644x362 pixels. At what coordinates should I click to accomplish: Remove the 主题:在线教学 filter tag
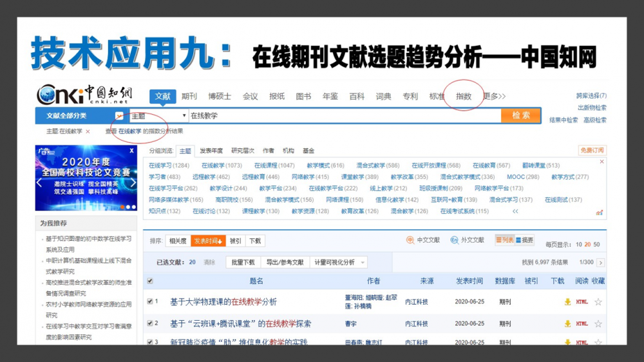88,131
